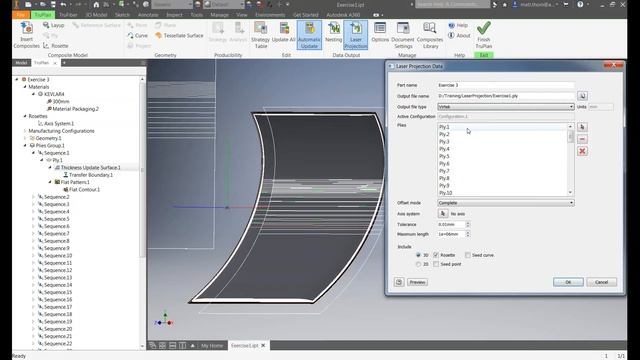The height and width of the screenshot is (360, 640).
Task: Open the Layup tool
Action: point(54,25)
